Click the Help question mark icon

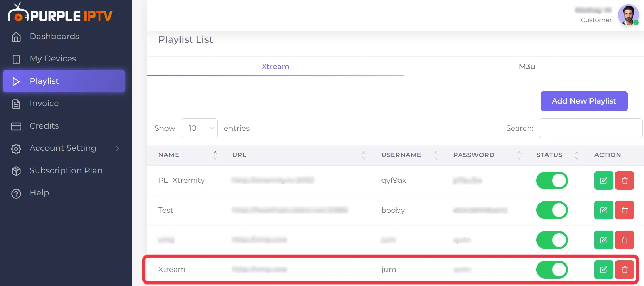[x=16, y=193]
